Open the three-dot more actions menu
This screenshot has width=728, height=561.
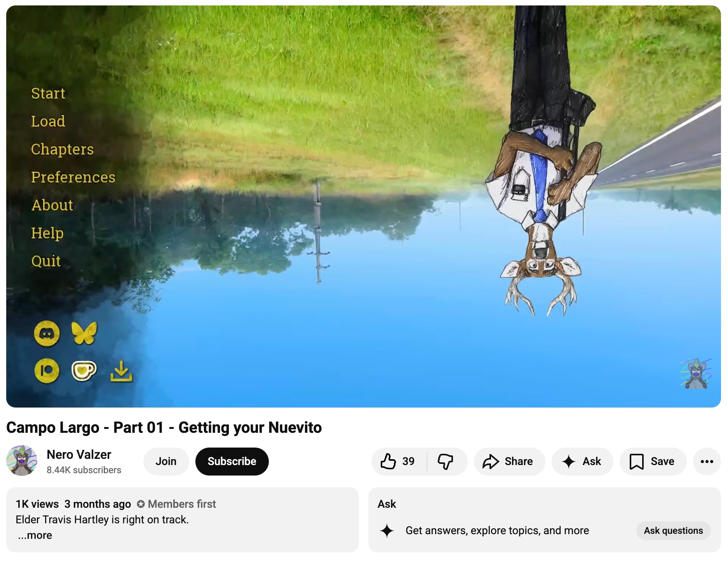[707, 461]
